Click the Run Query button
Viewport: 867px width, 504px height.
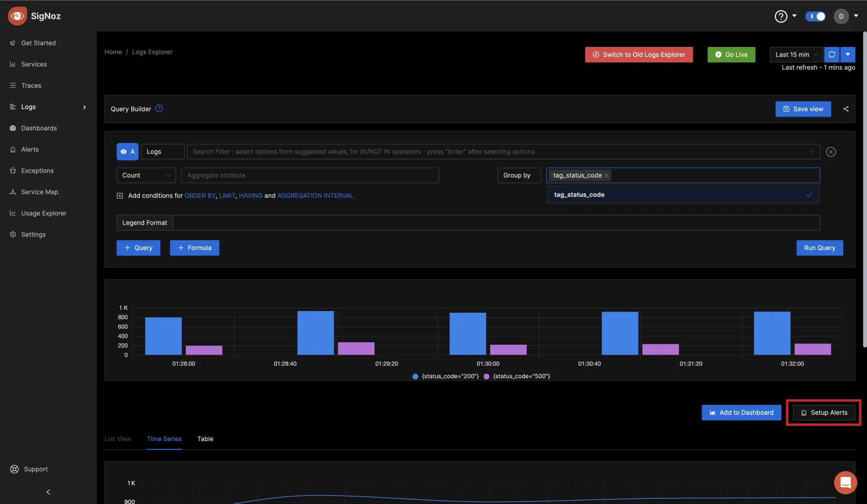[x=820, y=248]
